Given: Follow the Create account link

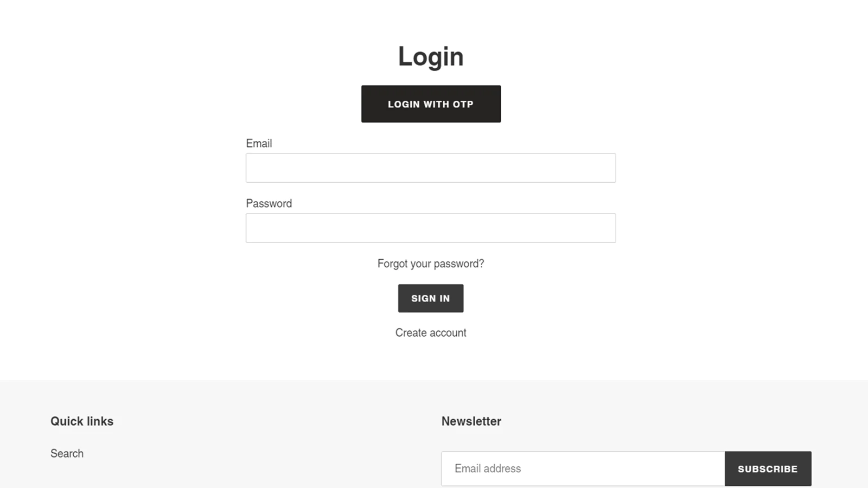Looking at the screenshot, I should 431,332.
